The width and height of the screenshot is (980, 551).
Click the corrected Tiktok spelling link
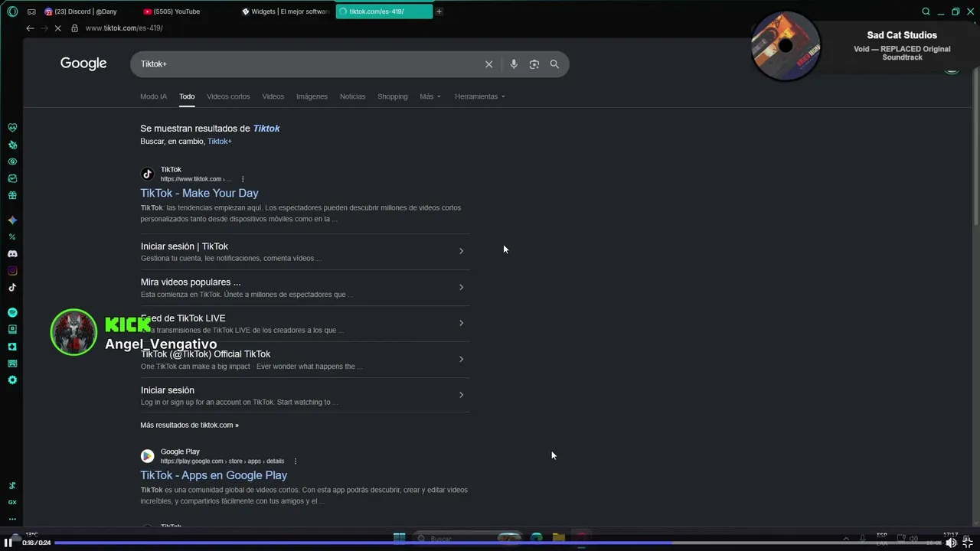pyautogui.click(x=266, y=129)
